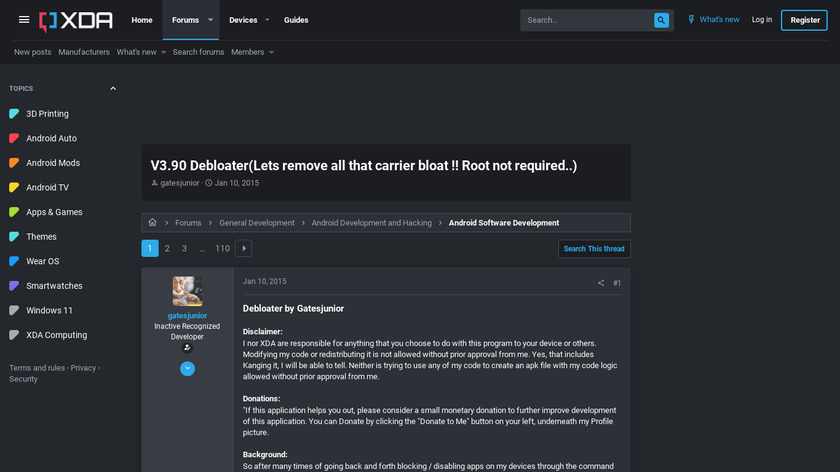Click gatesjunior's avatar image
840x472 pixels.
pos(187,291)
